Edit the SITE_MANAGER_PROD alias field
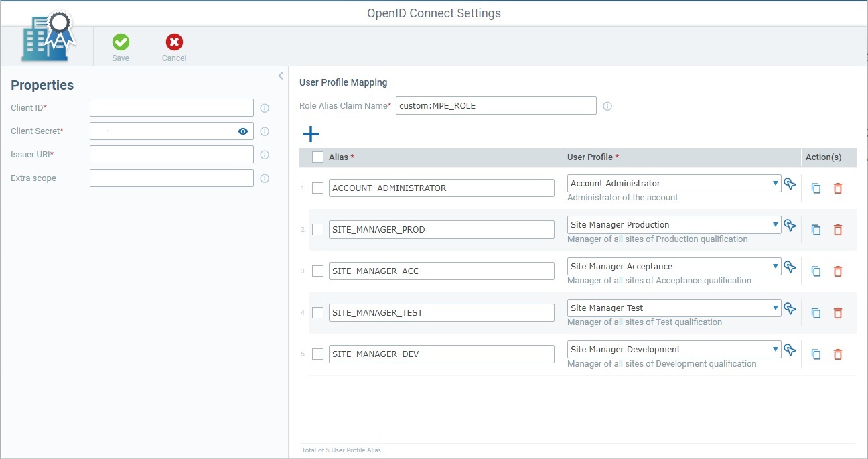Image resolution: width=868 pixels, height=459 pixels. point(441,230)
